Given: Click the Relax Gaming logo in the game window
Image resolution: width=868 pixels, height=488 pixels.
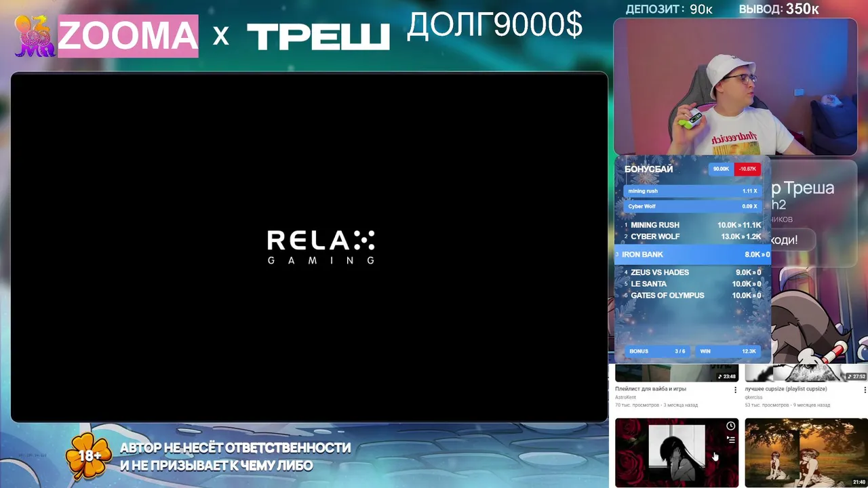Looking at the screenshot, I should pyautogui.click(x=321, y=247).
